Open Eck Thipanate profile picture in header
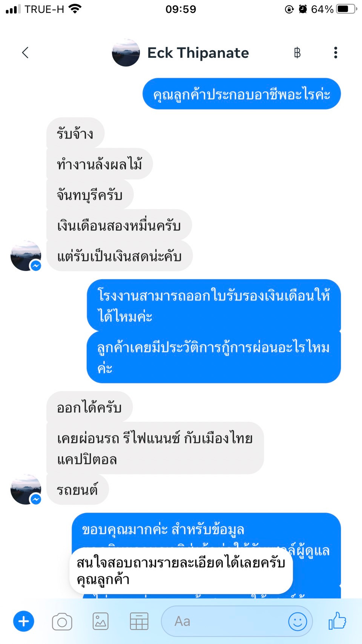The height and width of the screenshot is (644, 362). (126, 53)
